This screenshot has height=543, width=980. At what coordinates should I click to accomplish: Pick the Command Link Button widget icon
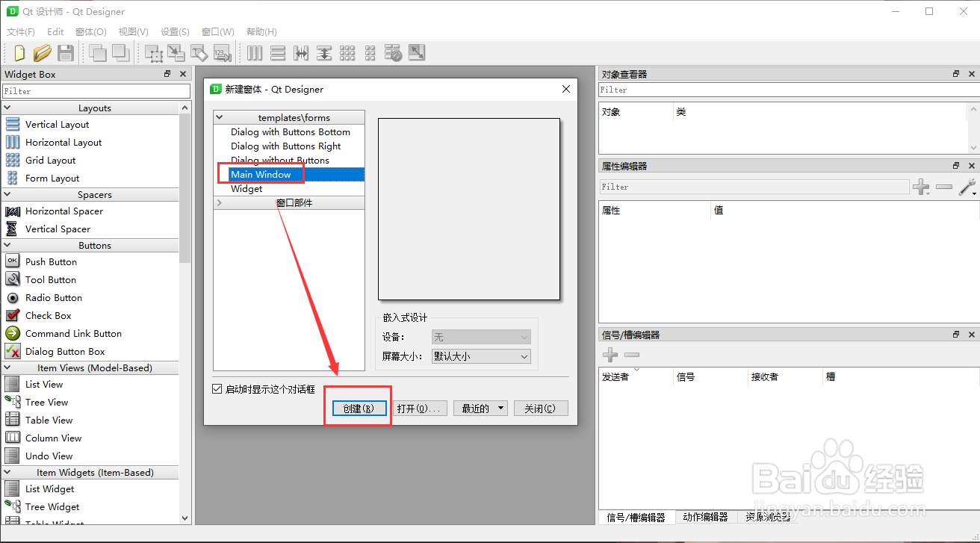coord(13,333)
